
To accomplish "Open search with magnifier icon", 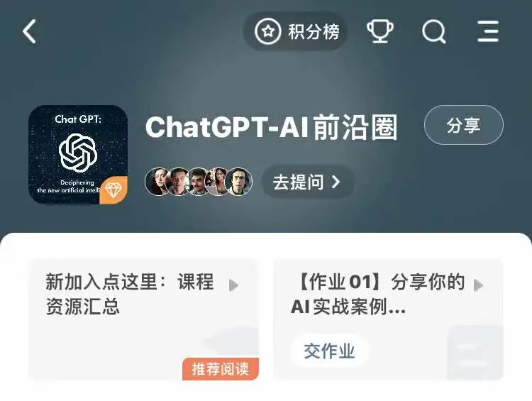I will coord(434,31).
